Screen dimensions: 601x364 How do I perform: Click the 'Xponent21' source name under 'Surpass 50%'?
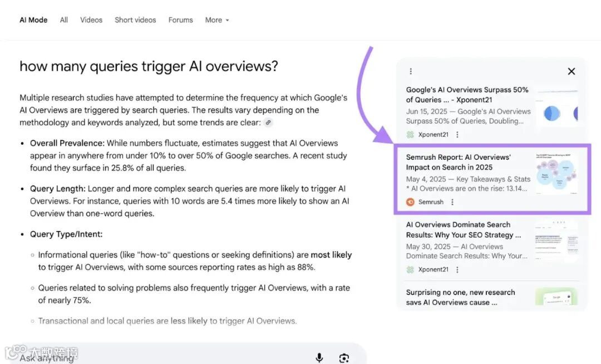tap(433, 135)
